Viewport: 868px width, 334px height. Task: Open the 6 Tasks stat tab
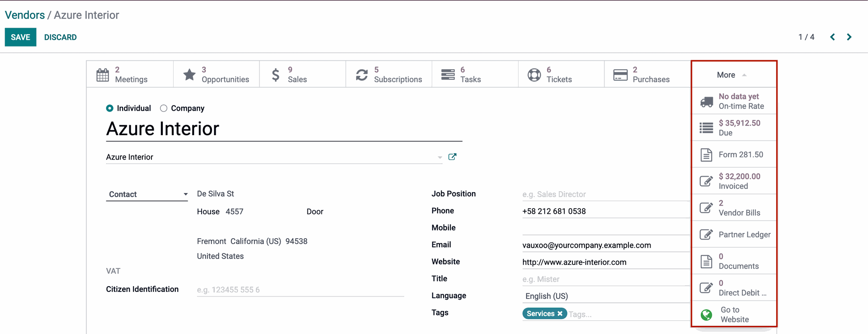tap(475, 75)
